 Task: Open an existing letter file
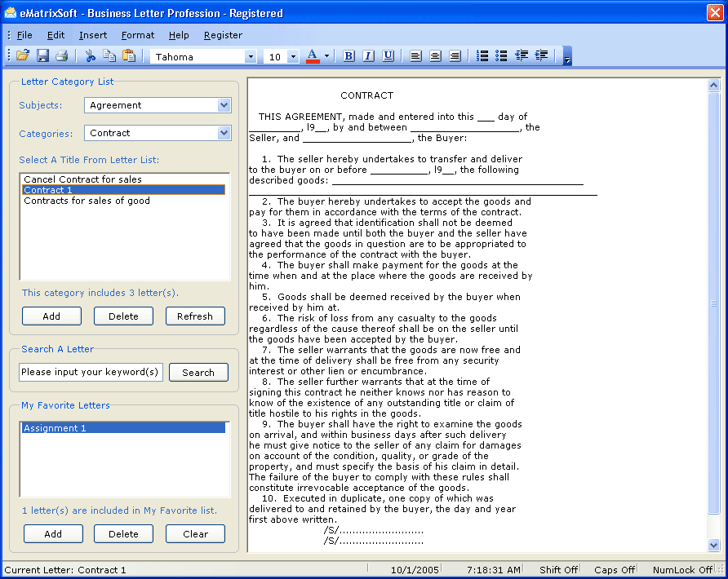pyautogui.click(x=22, y=55)
